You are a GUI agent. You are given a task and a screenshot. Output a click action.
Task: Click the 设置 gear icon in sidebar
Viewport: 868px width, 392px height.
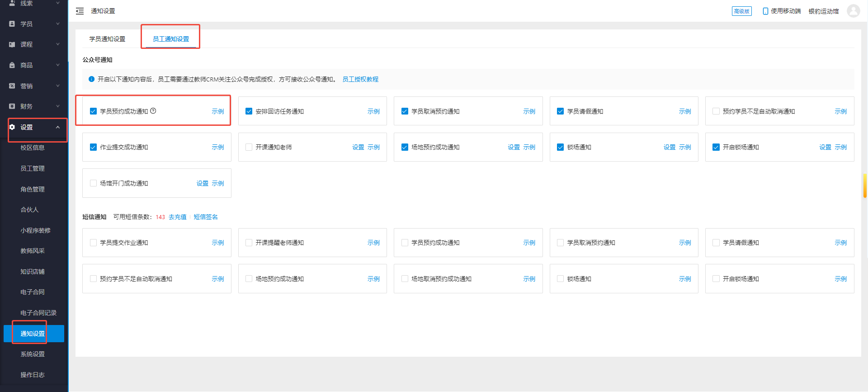(12, 127)
